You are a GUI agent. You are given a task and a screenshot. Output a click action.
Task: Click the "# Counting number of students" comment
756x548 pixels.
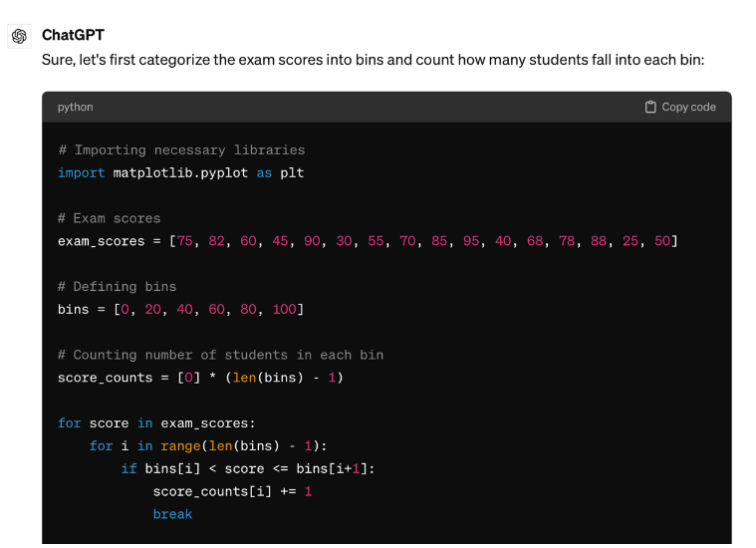tap(220, 355)
